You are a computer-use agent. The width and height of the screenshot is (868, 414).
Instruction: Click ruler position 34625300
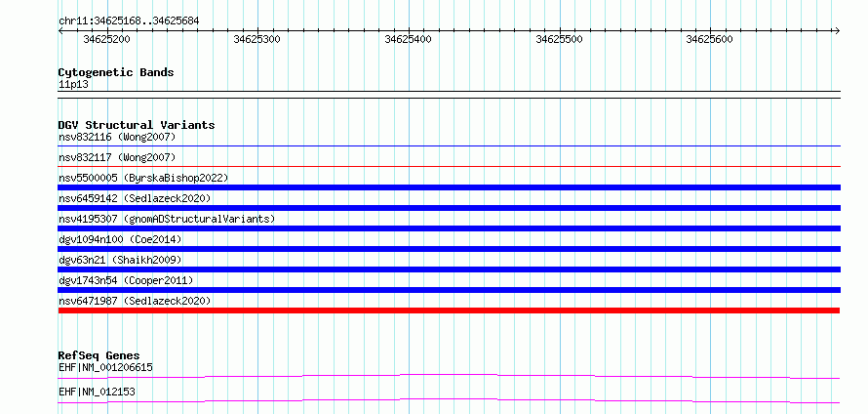tap(257, 39)
